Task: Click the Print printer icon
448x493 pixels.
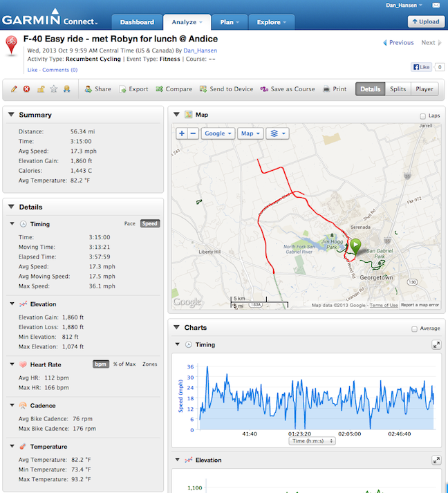Action: [x=326, y=89]
